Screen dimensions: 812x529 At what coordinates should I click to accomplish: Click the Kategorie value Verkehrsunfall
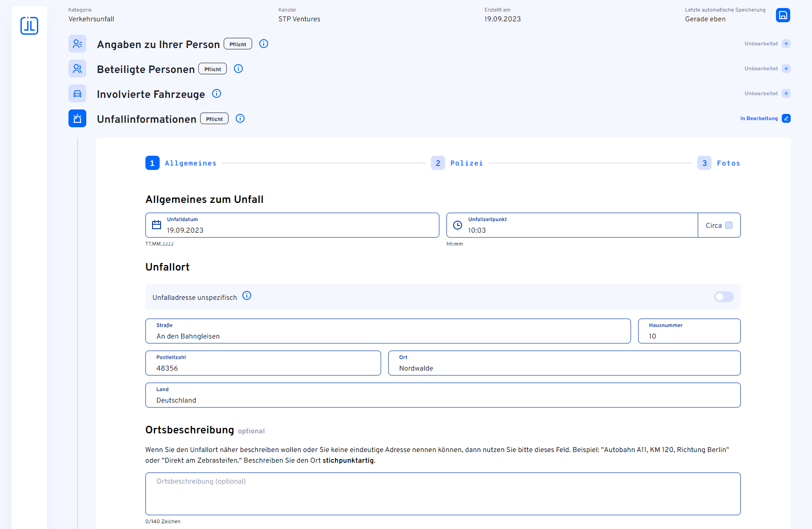(91, 19)
